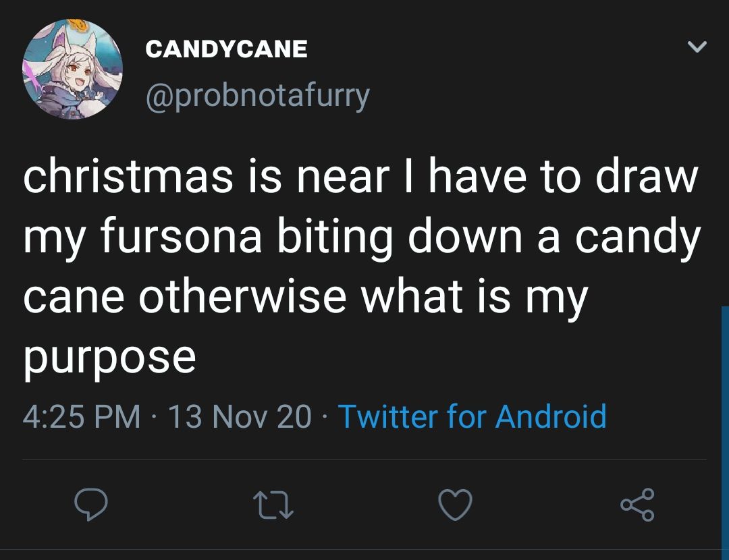Click the CANDYCANE display name
Image resolution: width=729 pixels, height=560 pixels.
[x=226, y=49]
